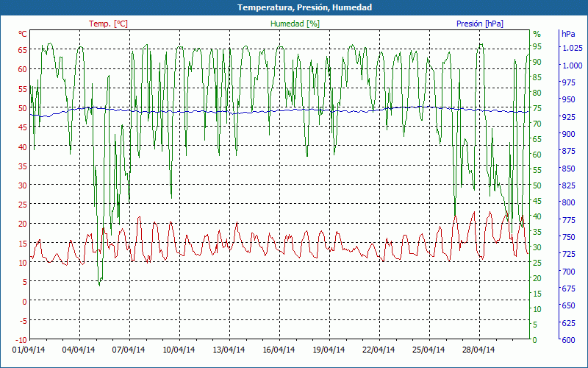Click the green '75' humidity axis value
The width and height of the screenshot is (588, 368).
pos(537,108)
